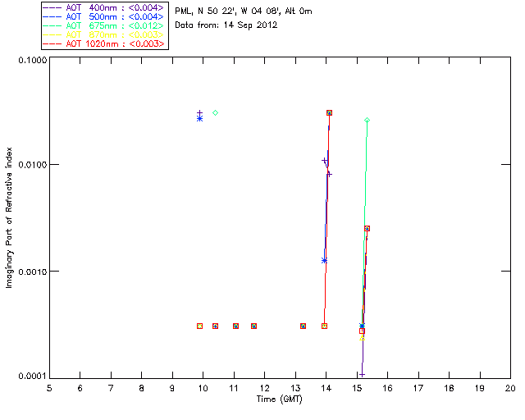The image size is (525, 420).
Task: Click the x-axis tick label 5
Action: tap(49, 388)
